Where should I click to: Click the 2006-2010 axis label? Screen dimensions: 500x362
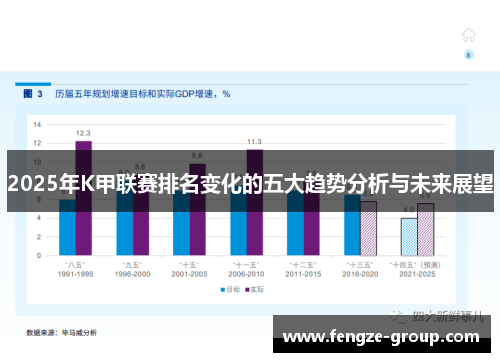[246, 274]
